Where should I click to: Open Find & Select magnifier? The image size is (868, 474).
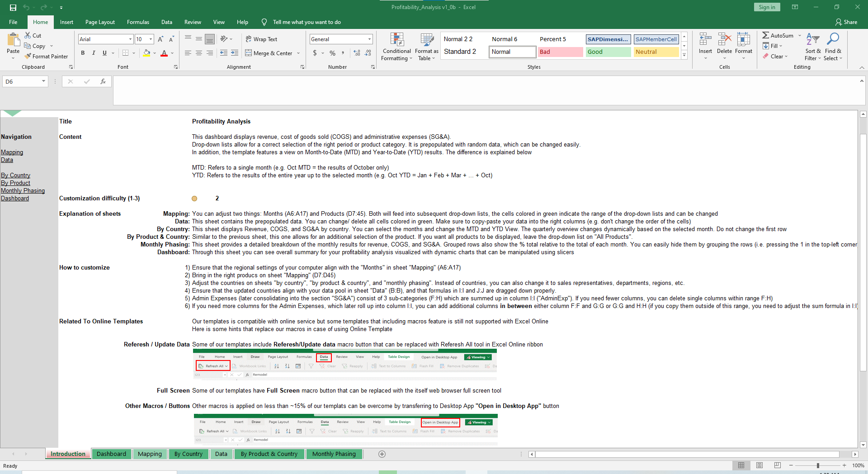833,47
